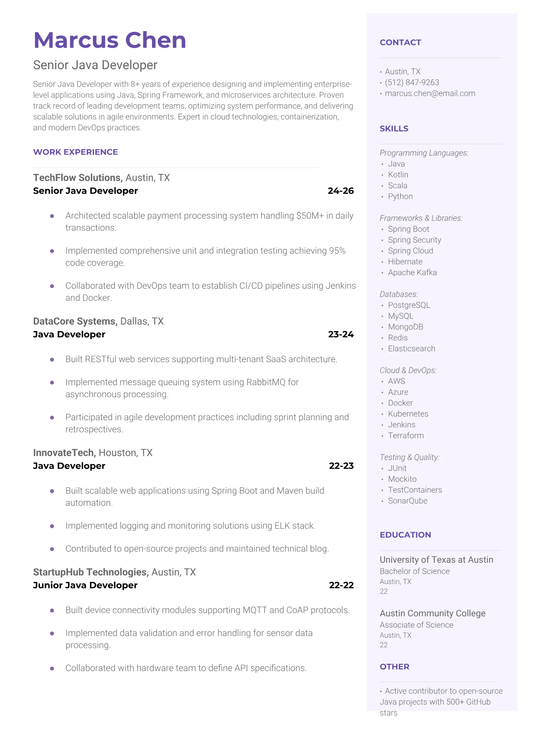
Task: Click the Apache Kafka skill item
Action: [x=412, y=273]
